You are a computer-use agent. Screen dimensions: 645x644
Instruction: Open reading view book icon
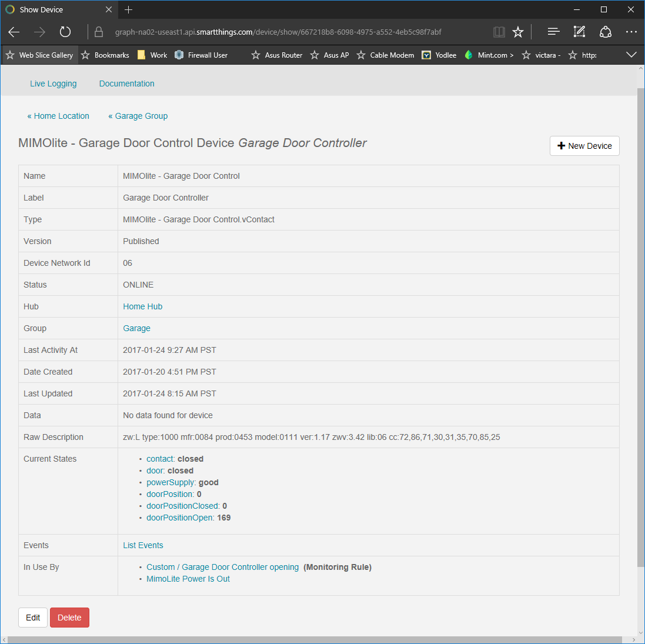499,32
